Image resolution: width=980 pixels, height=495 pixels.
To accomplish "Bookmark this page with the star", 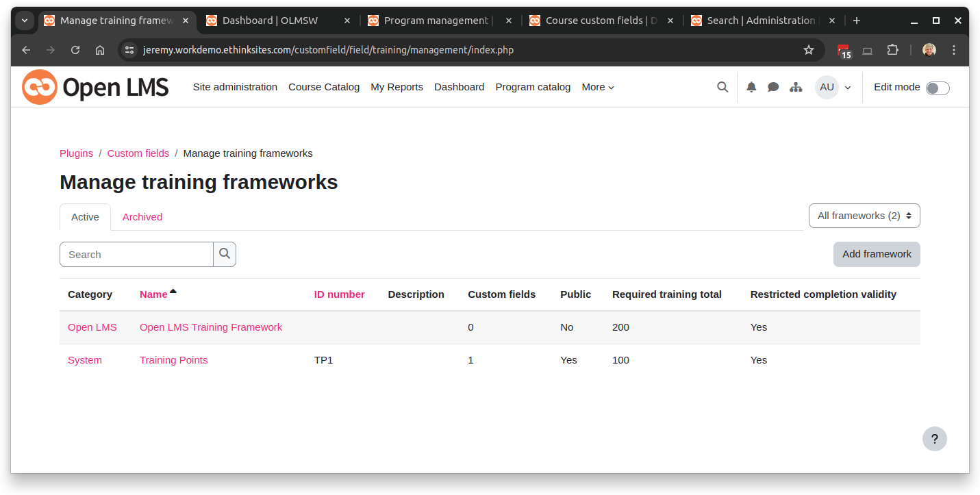I will click(809, 50).
